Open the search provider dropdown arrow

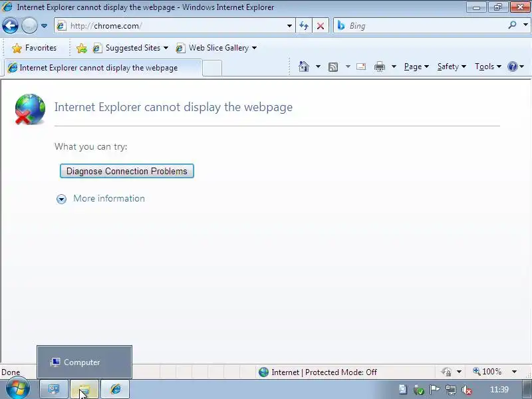click(525, 25)
